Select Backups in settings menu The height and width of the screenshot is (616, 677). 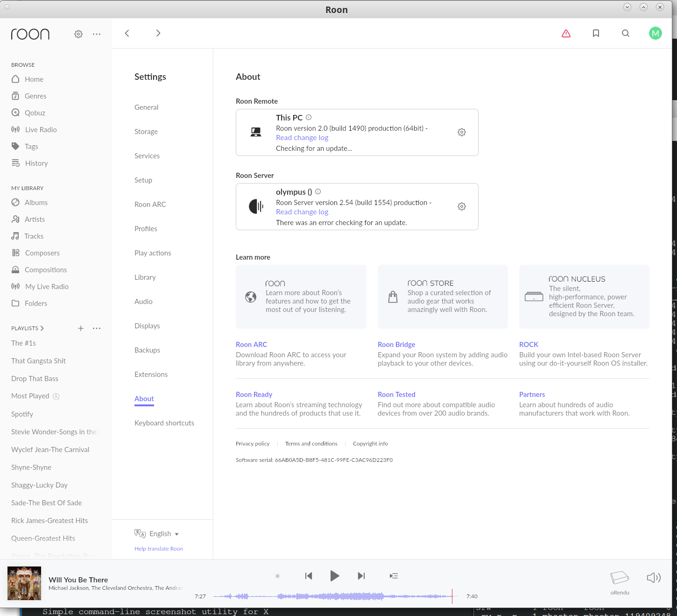[x=147, y=350]
